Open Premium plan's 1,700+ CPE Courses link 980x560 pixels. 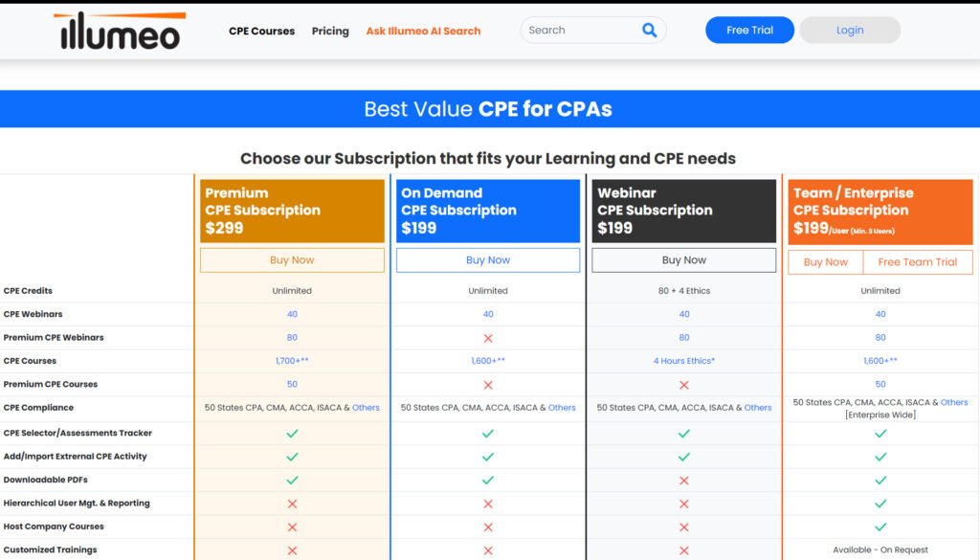coord(292,361)
